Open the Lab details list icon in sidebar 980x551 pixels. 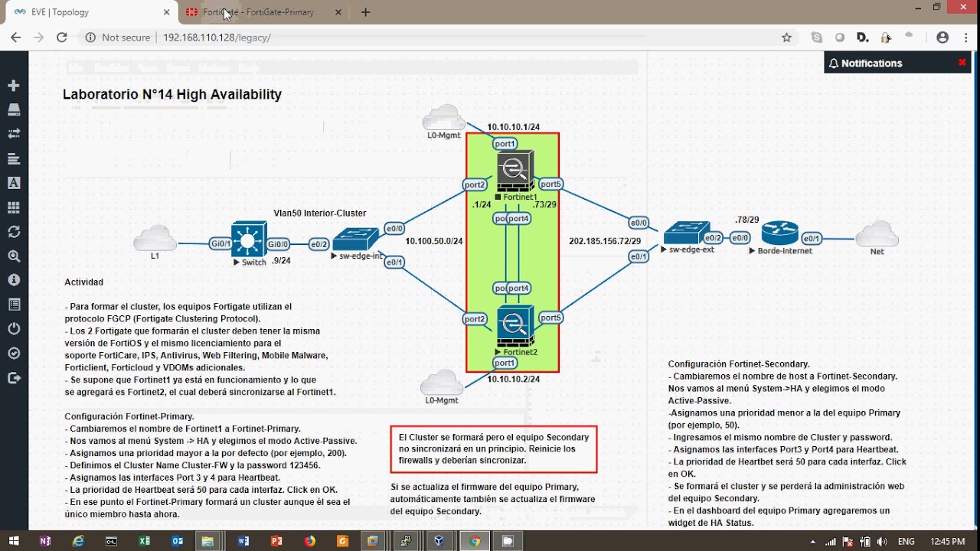pos(14,305)
